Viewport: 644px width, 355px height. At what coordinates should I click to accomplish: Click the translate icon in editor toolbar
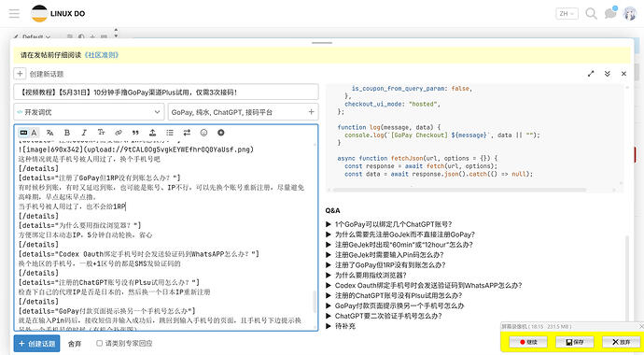pos(50,133)
